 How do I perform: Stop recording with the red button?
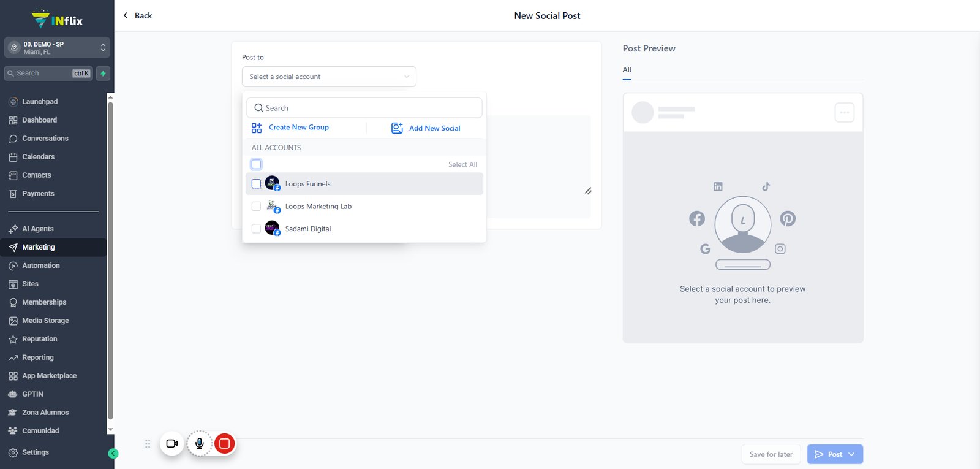click(225, 443)
